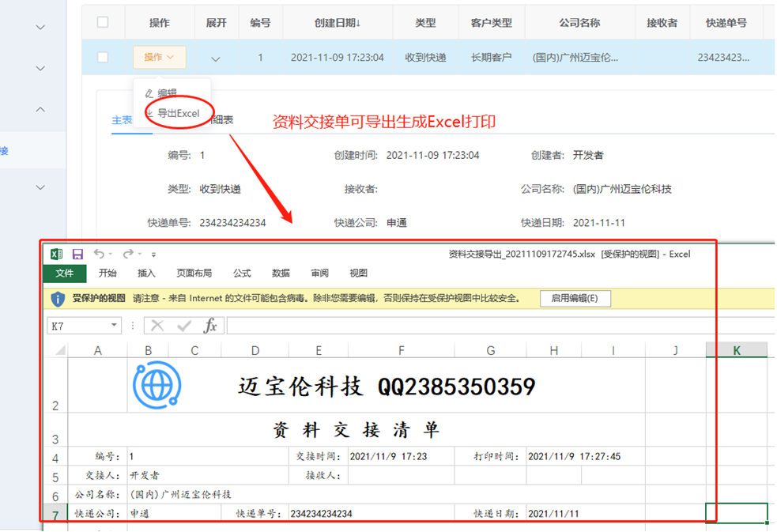
Task: Click the 快递单号 column header
Action: coord(726,23)
